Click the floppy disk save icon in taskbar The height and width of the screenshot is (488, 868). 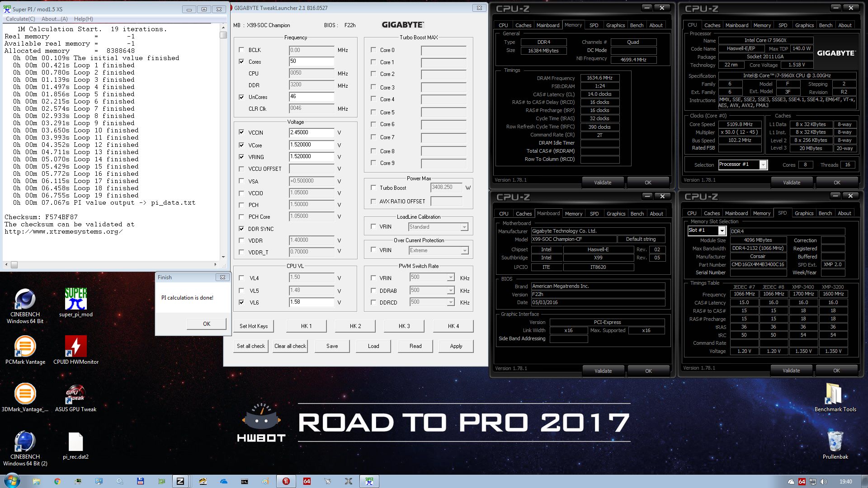140,481
